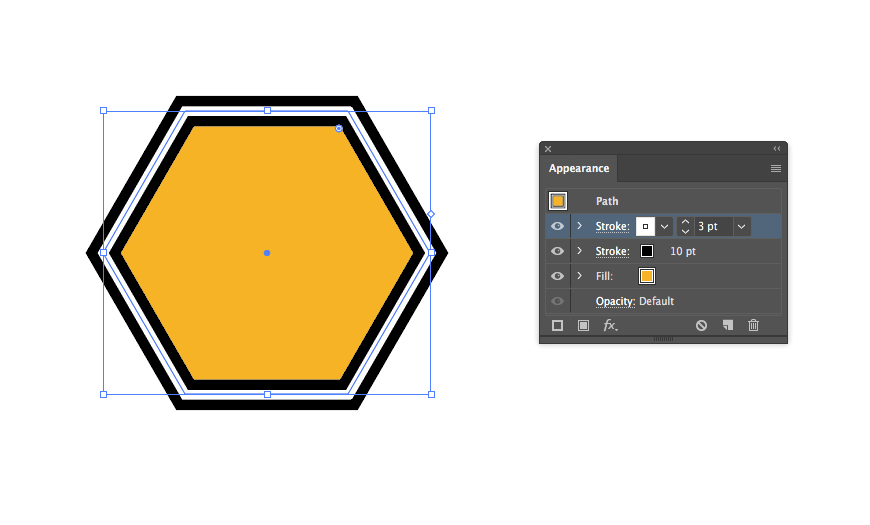Click Duplicate Selected Item icon
Screen dimensions: 870x525
(727, 326)
